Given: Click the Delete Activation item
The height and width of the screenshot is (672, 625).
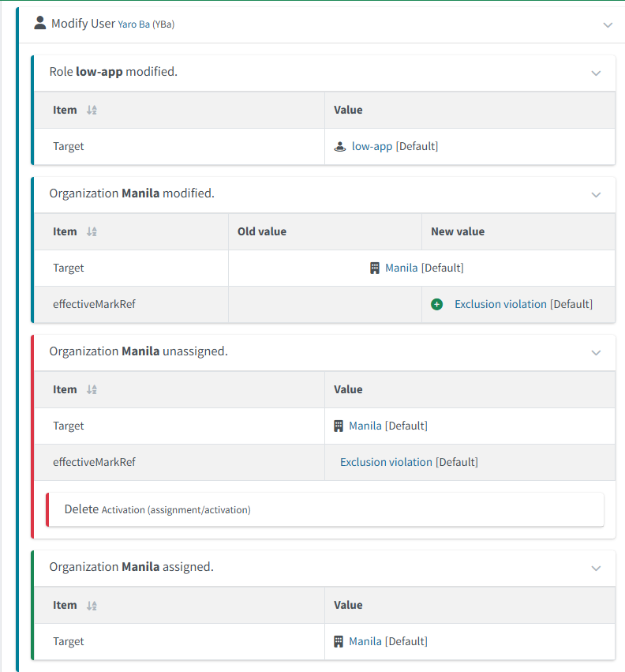Looking at the screenshot, I should pyautogui.click(x=158, y=510).
